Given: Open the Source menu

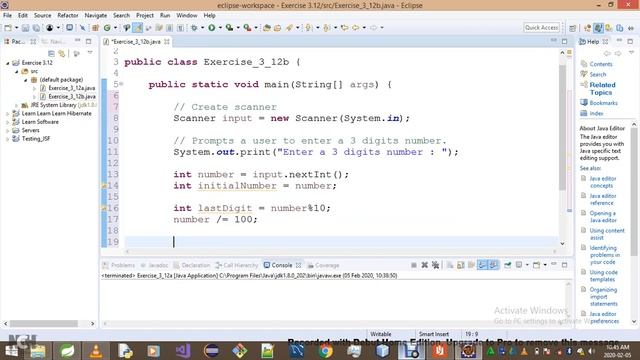Looking at the screenshot, I should (x=42, y=16).
